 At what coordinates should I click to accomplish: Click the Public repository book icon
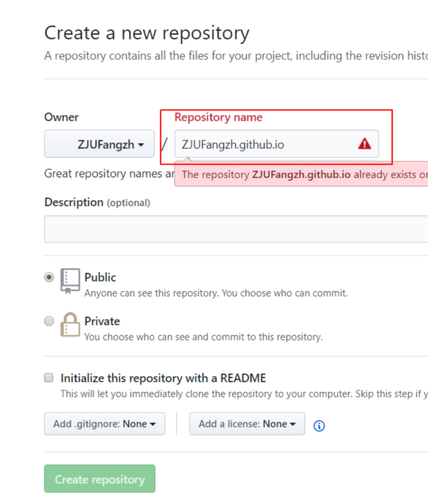tap(70, 281)
